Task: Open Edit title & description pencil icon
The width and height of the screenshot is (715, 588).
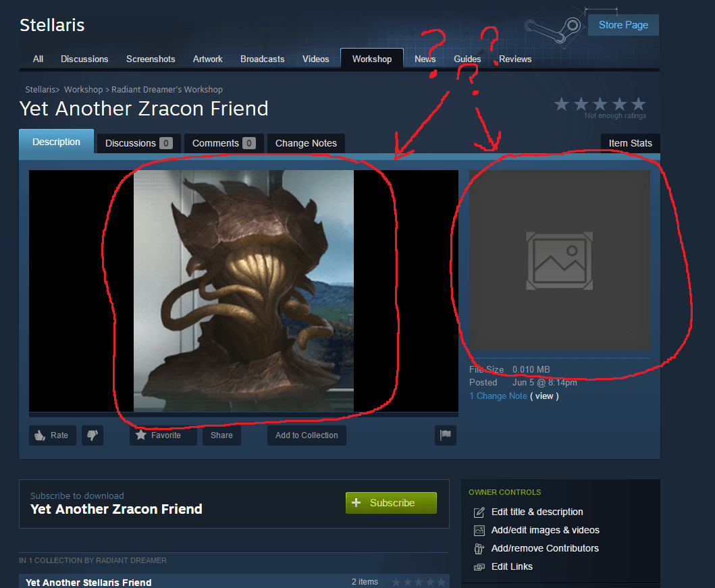Action: 478,512
